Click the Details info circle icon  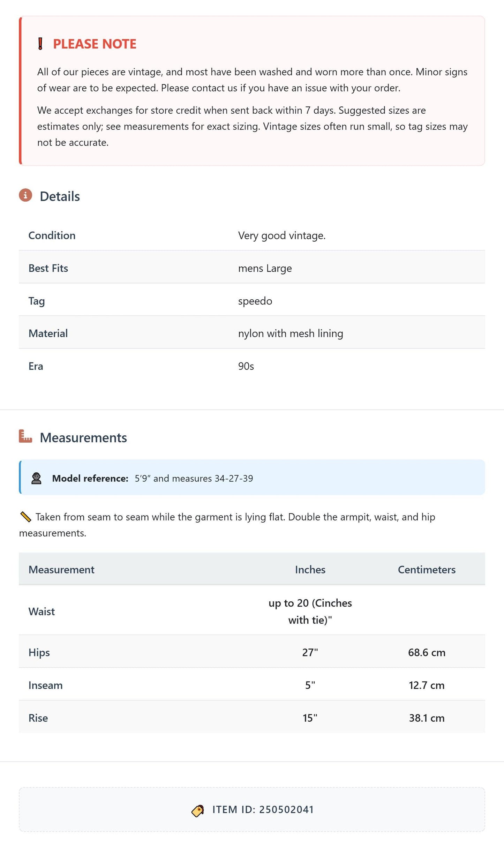click(25, 195)
